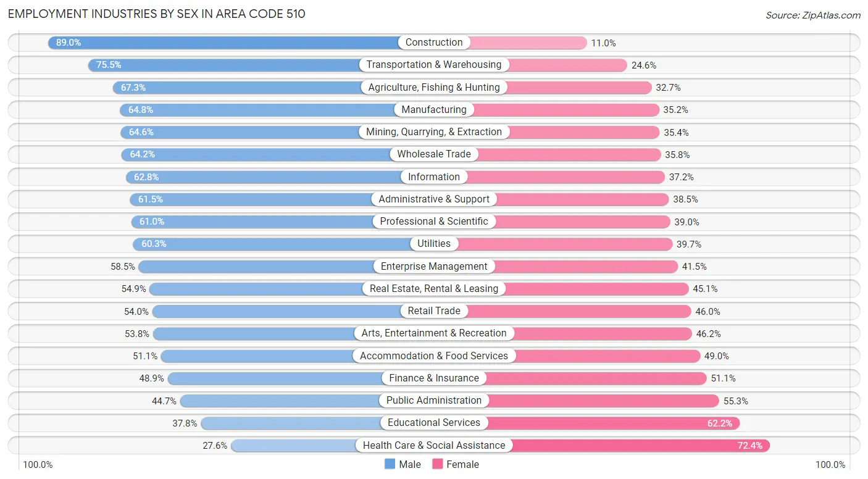This screenshot has height=479, width=868.
Task: Open the ZipAtlas.com source link
Action: coord(812,15)
